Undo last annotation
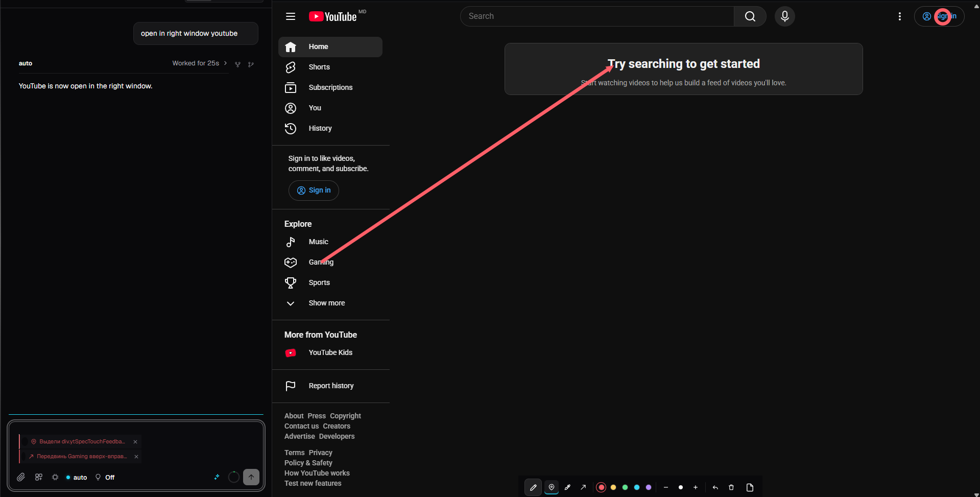This screenshot has height=497, width=980. point(715,487)
